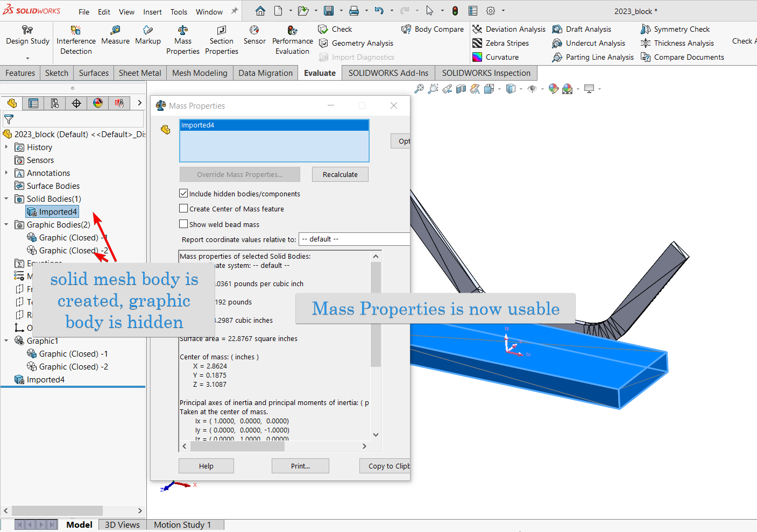Click Copy to Clipboard button

point(385,466)
